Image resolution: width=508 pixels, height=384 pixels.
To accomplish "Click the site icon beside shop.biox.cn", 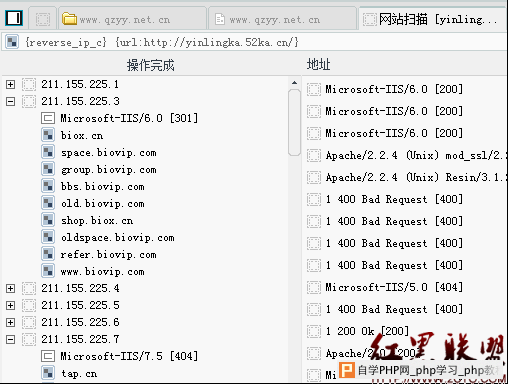I will click(48, 220).
